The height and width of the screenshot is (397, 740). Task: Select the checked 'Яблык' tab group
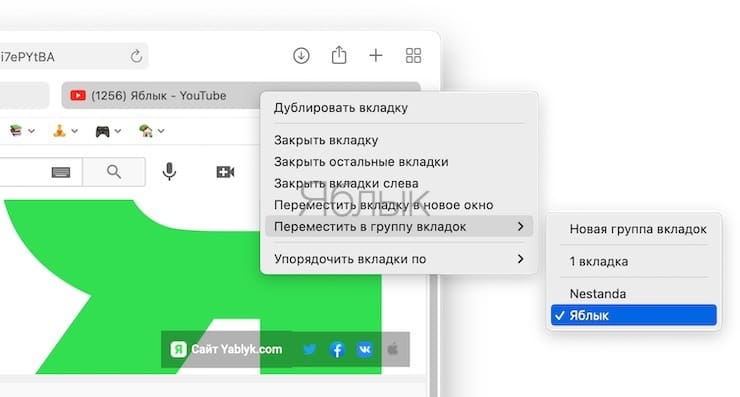pyautogui.click(x=634, y=315)
